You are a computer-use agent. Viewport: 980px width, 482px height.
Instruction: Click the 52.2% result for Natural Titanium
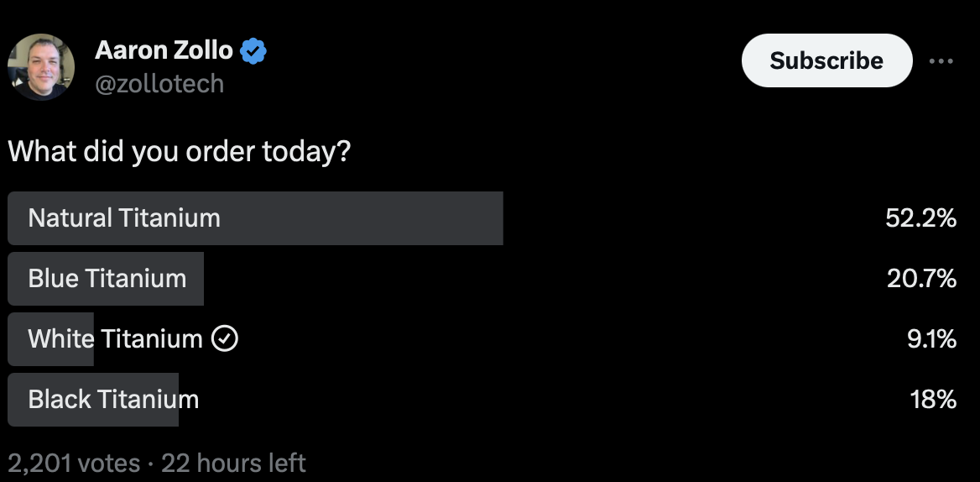click(920, 218)
